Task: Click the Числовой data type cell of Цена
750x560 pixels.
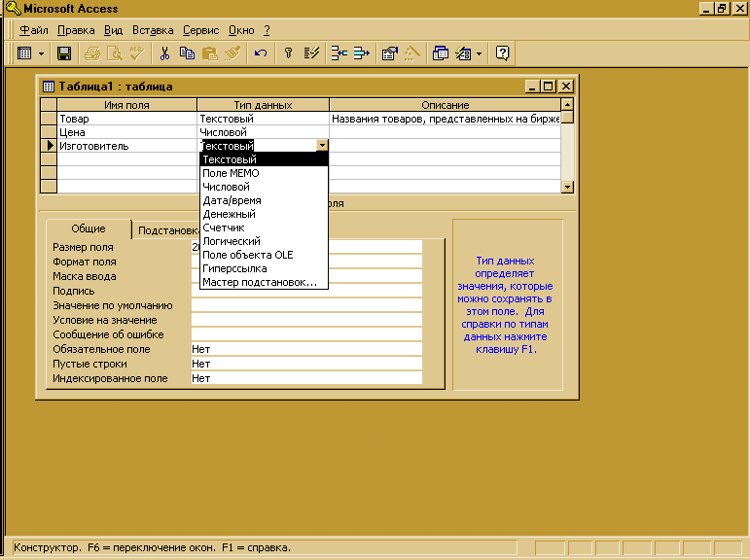Action: point(263,132)
